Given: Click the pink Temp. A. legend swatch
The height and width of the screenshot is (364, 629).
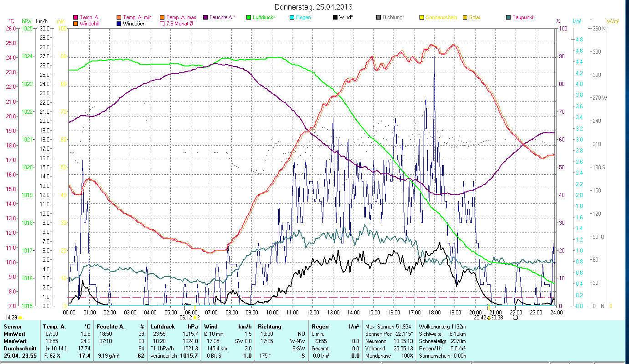Looking at the screenshot, I should click(x=76, y=17).
